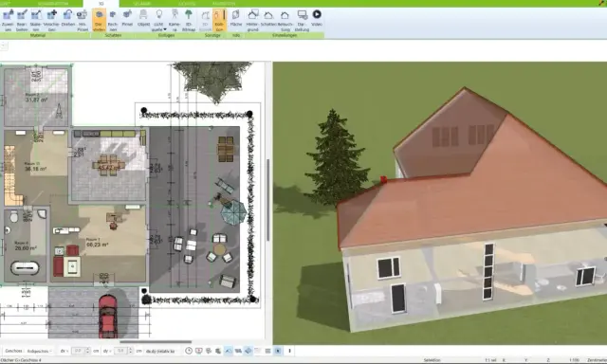Click the vertical scrollbar between the views
The height and width of the screenshot is (364, 607).
[267, 200]
